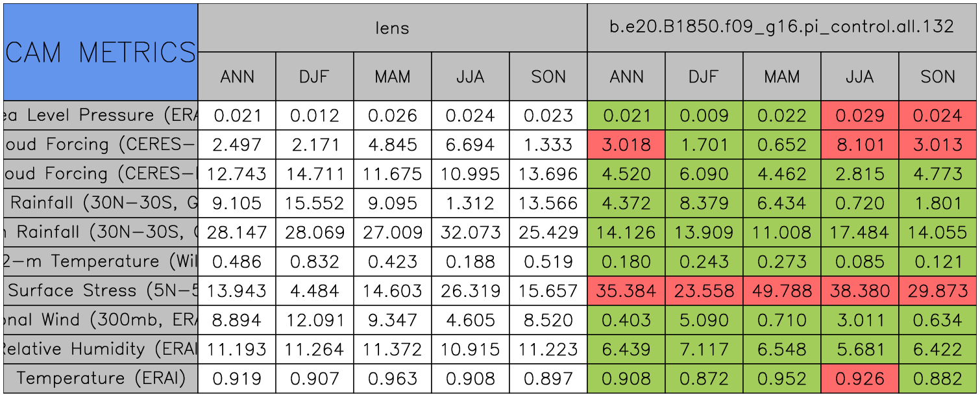Select the 2-m Temperature row label
The image size is (980, 397).
[101, 262]
